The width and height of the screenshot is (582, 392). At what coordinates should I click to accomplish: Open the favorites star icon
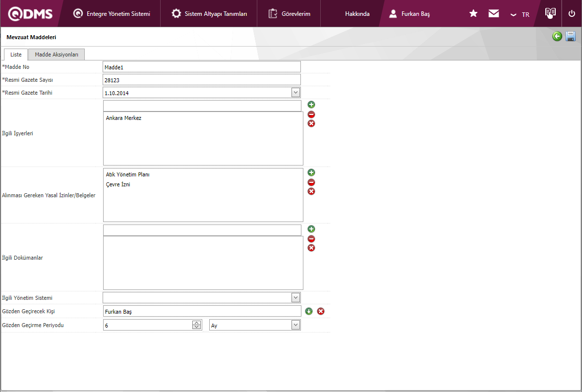pos(473,13)
